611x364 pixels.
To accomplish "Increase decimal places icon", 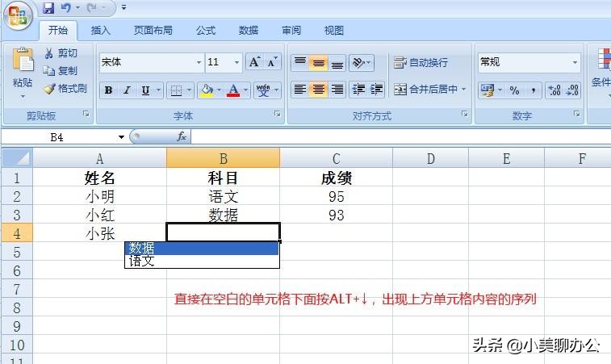I will [555, 90].
